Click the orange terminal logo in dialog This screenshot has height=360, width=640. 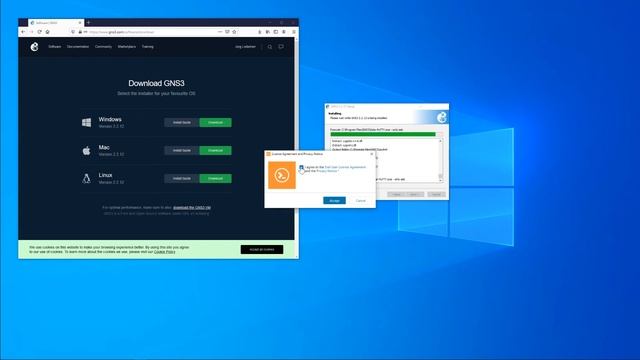282,175
